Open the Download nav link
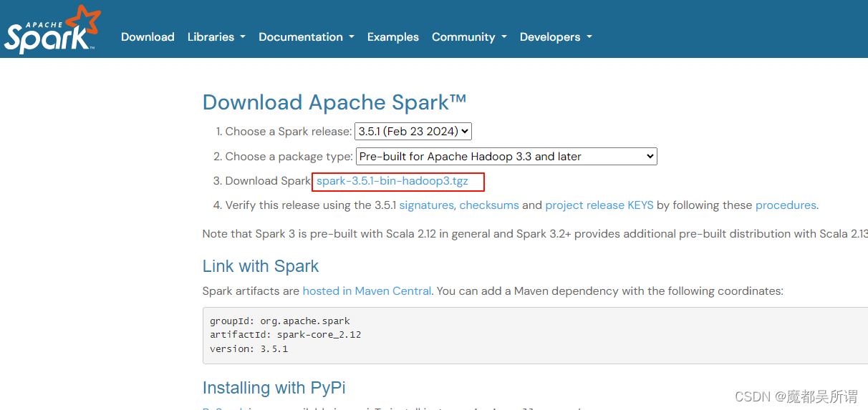The width and height of the screenshot is (868, 410). point(148,37)
